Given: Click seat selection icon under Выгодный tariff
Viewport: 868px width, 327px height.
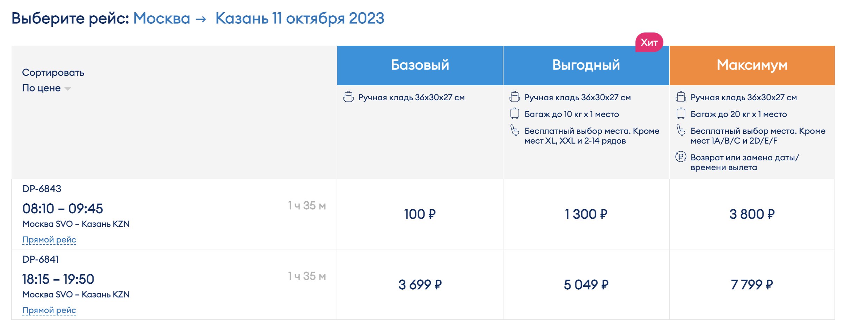Looking at the screenshot, I should [514, 130].
